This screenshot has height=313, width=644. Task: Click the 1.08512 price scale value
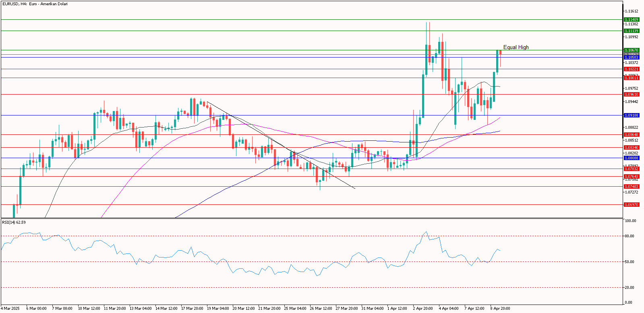point(631,140)
